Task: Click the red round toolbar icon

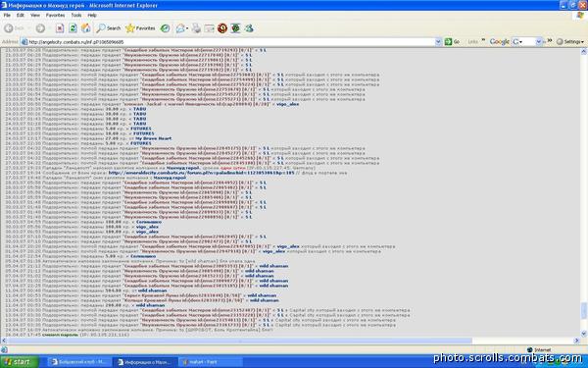Action: [x=222, y=28]
